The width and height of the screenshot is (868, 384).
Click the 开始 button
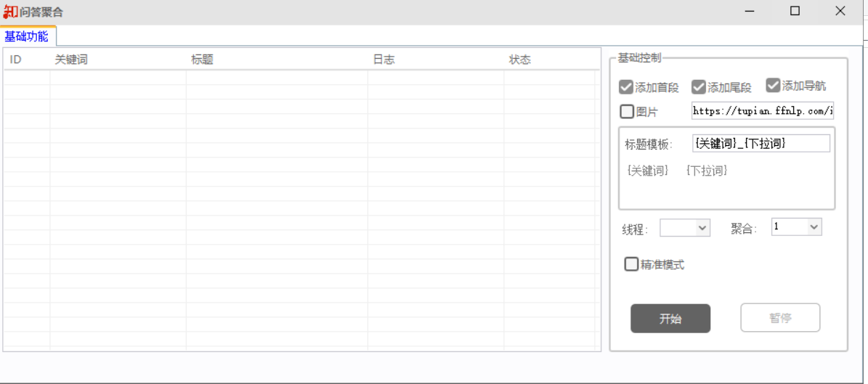pos(670,318)
